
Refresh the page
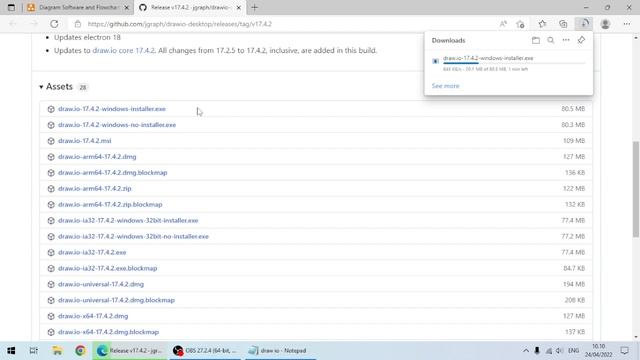(x=54, y=24)
